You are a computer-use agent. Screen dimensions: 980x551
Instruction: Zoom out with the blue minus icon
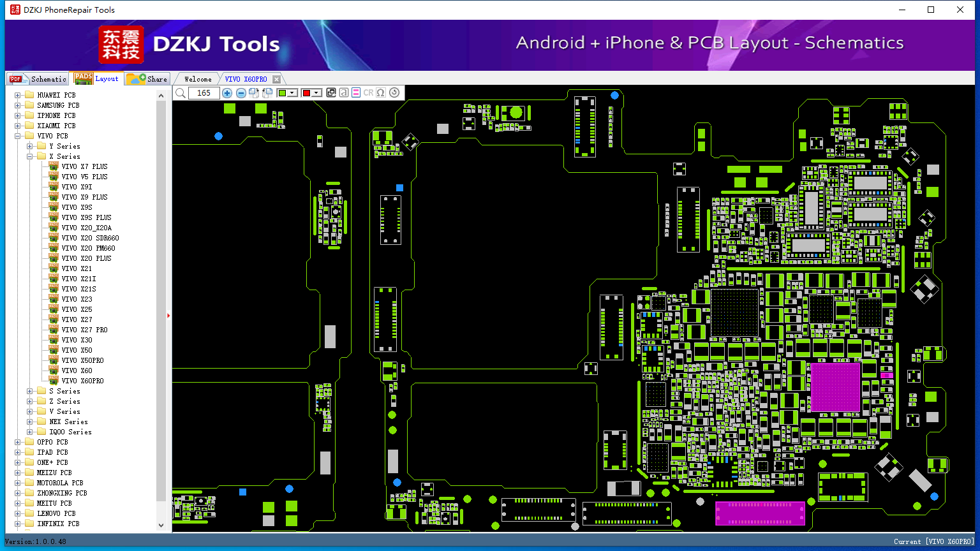[241, 93]
